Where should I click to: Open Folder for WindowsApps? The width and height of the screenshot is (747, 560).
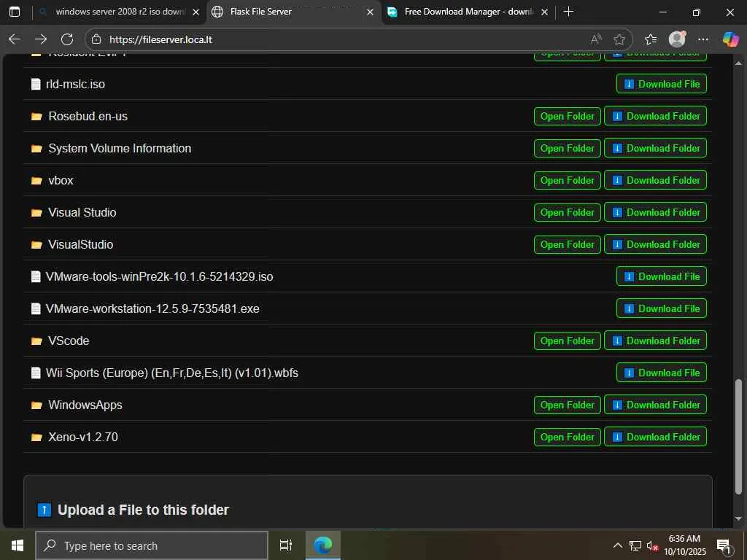pyautogui.click(x=567, y=405)
